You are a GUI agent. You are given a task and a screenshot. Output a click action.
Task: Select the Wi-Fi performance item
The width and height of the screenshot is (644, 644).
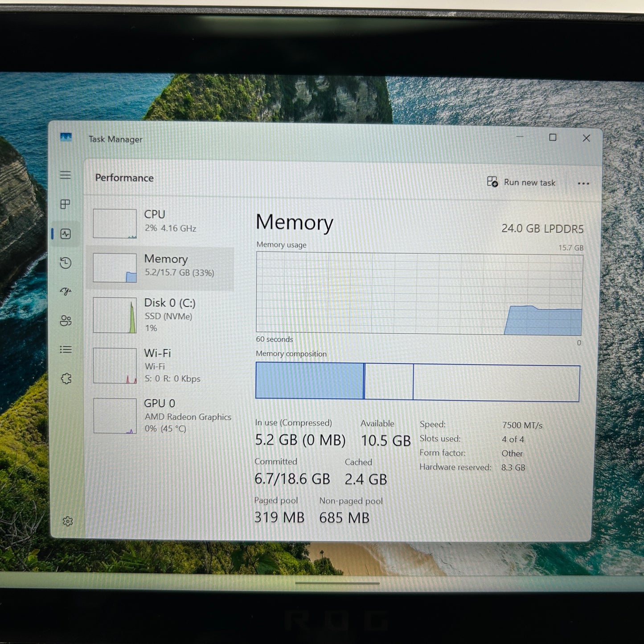160,365
